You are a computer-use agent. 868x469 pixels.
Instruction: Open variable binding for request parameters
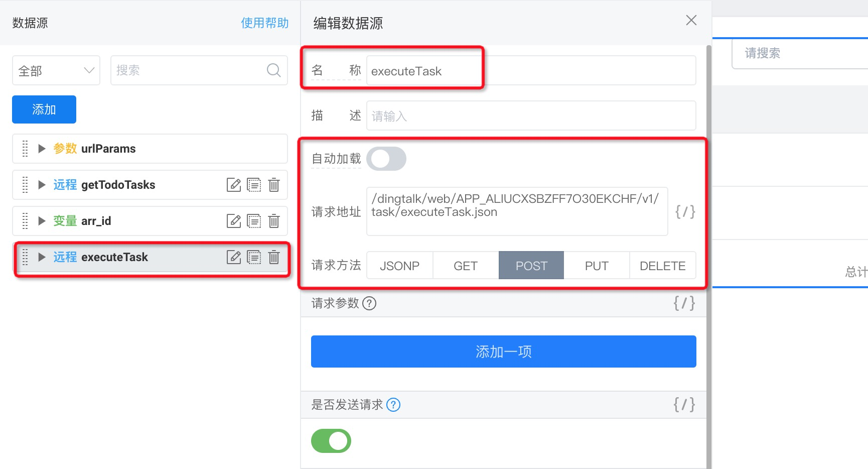click(x=684, y=303)
